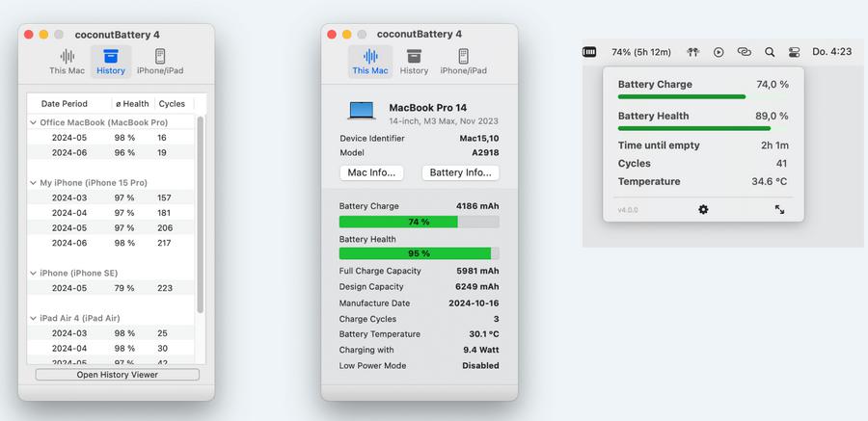Select active History tab in left window

click(111, 62)
